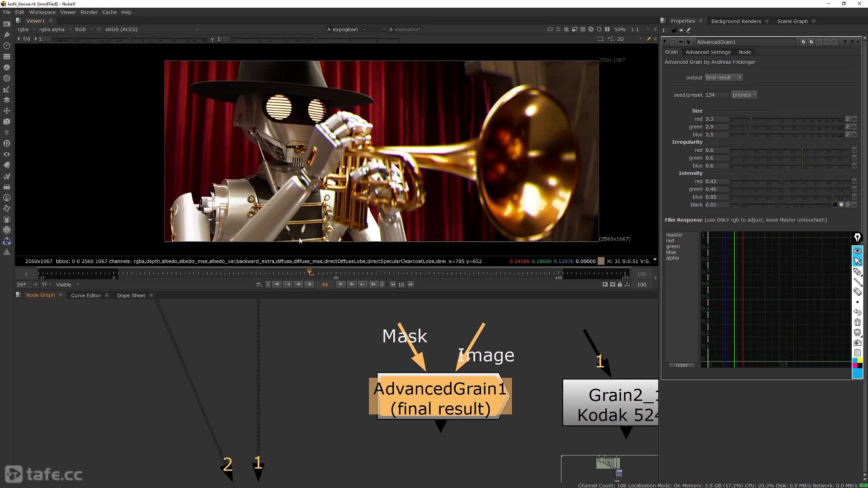Open the Render menu
The height and width of the screenshot is (488, 868).
89,12
